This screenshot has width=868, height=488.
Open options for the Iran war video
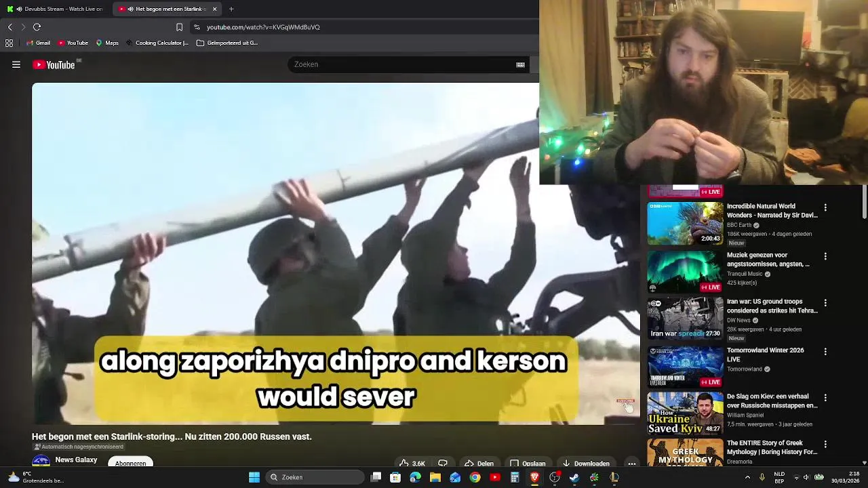pyautogui.click(x=825, y=303)
